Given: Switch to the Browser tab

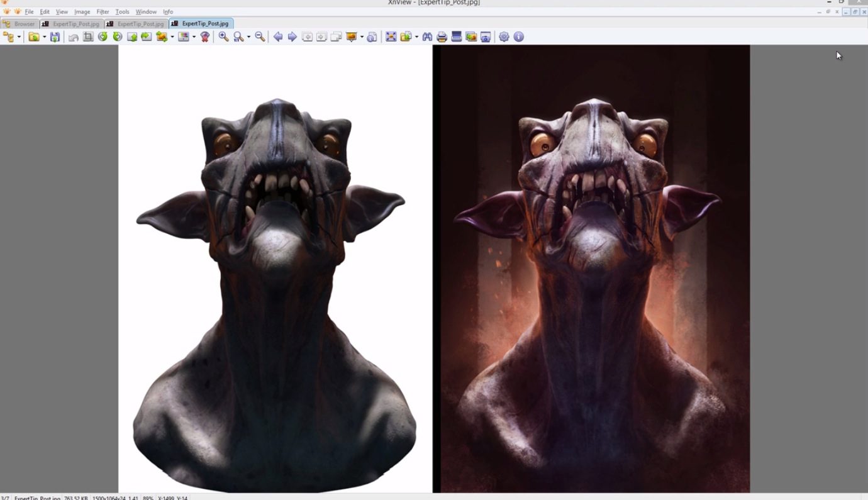Looking at the screenshot, I should (x=21, y=23).
